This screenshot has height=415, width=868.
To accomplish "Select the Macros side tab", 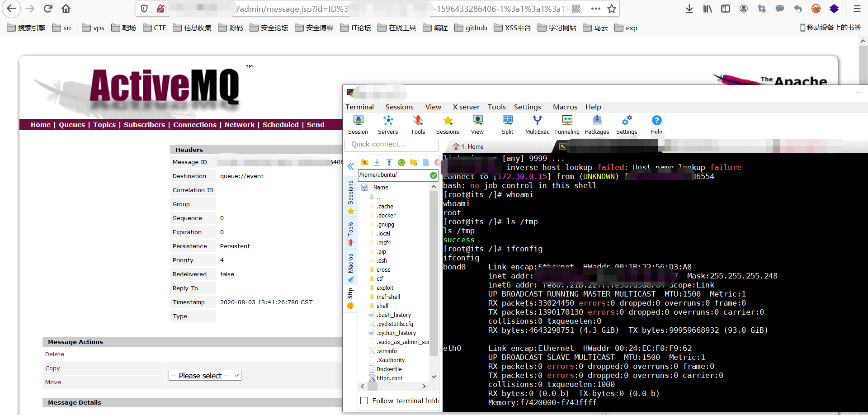I will click(x=350, y=268).
